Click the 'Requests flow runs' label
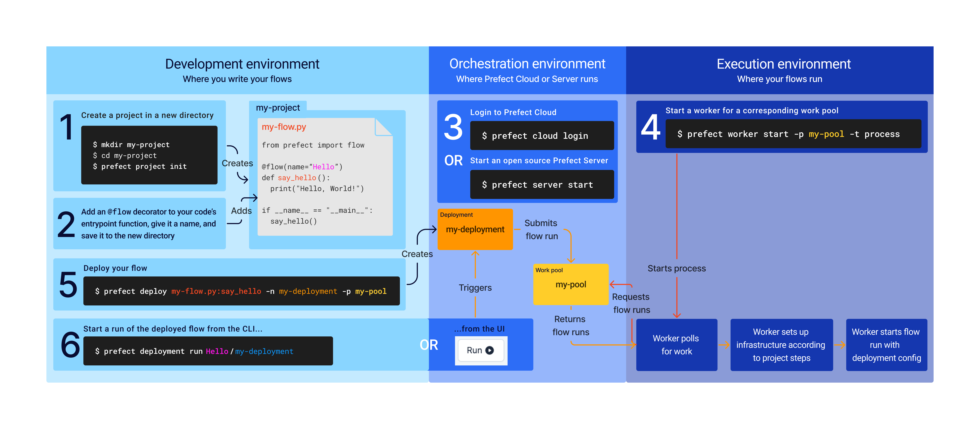This screenshot has width=980, height=429. coord(632,303)
